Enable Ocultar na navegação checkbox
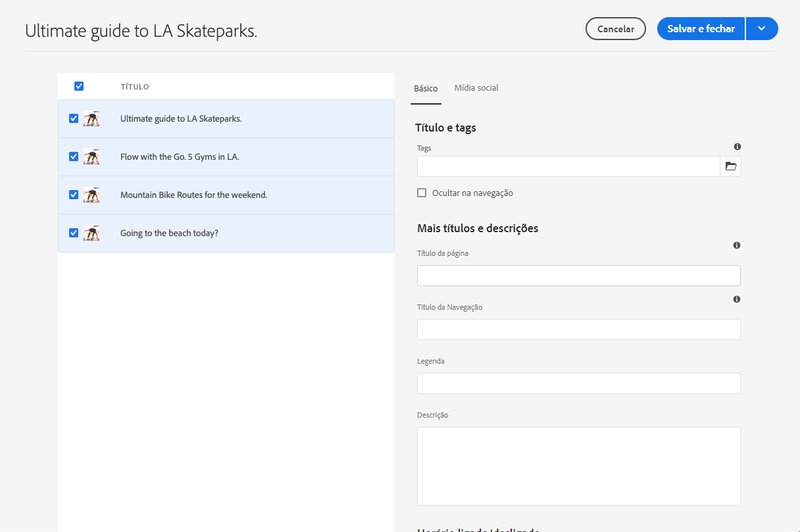This screenshot has height=532, width=800. [x=422, y=193]
